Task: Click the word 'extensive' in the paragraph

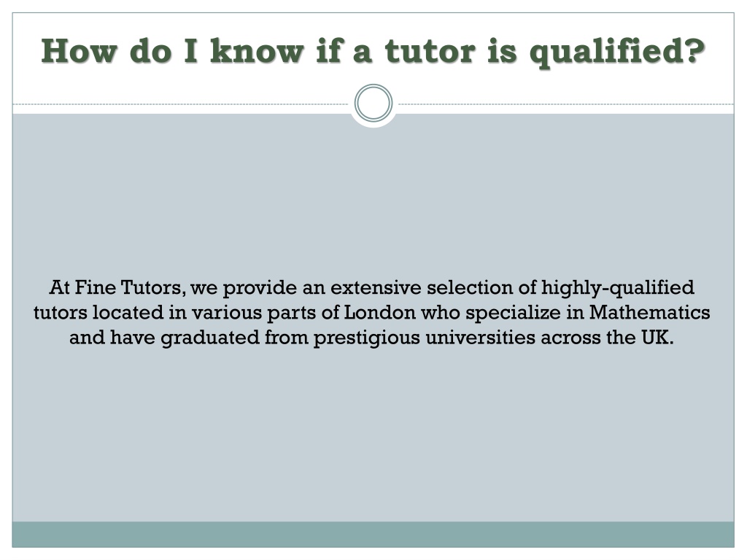Action: [x=376, y=287]
